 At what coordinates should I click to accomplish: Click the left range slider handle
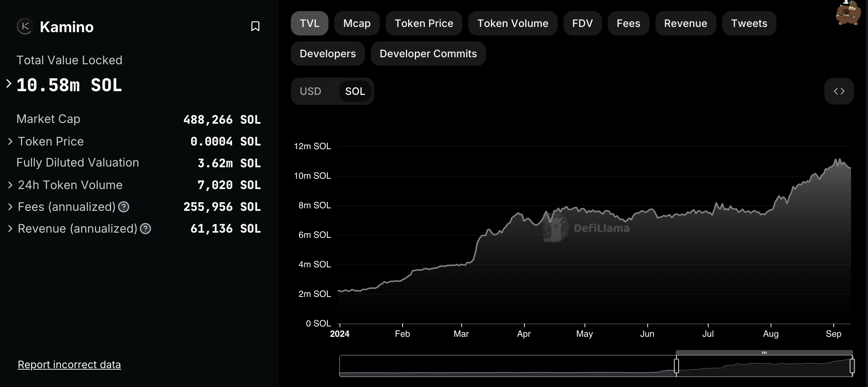(x=676, y=366)
